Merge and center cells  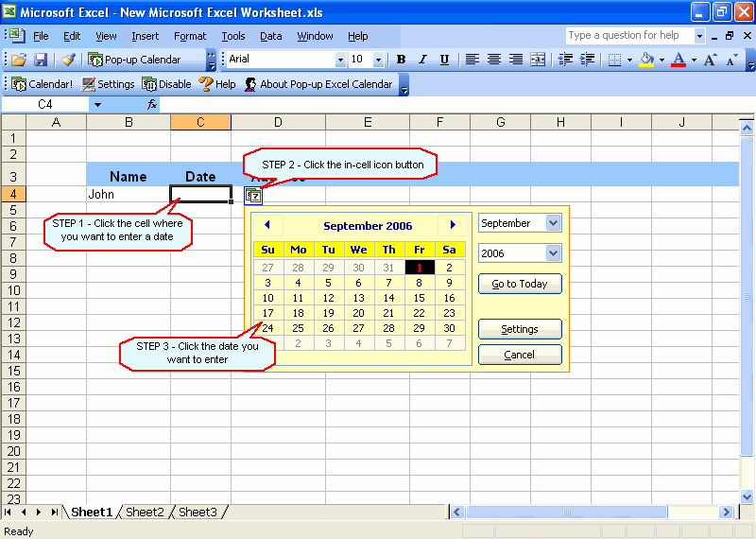pyautogui.click(x=538, y=60)
